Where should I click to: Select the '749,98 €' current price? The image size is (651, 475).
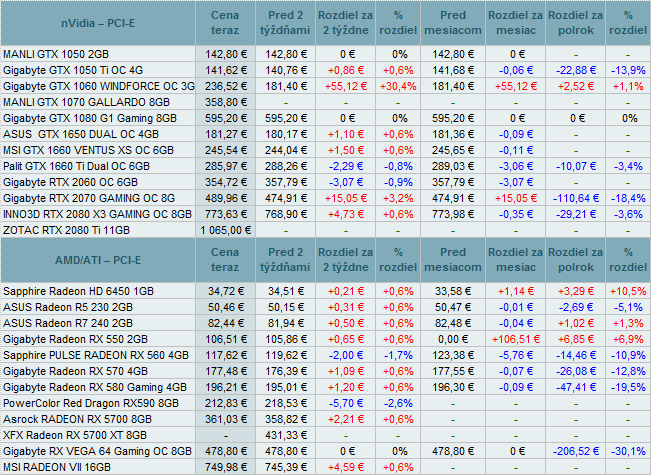[x=226, y=468]
